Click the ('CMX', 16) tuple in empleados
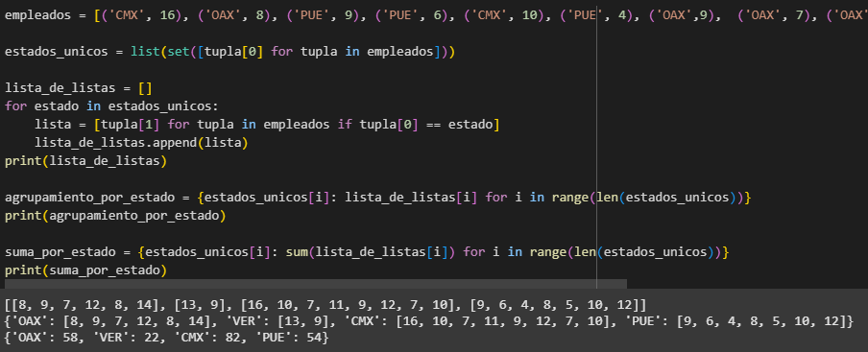 tap(146, 15)
